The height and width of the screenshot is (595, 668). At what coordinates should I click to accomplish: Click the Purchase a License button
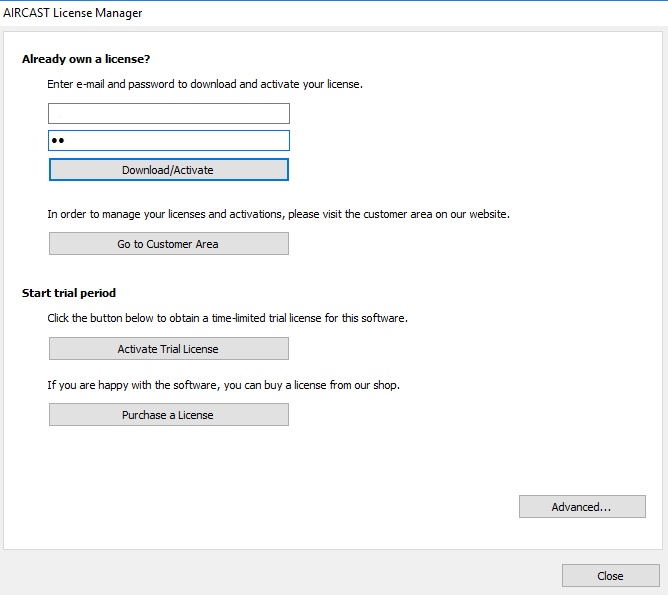click(x=169, y=415)
